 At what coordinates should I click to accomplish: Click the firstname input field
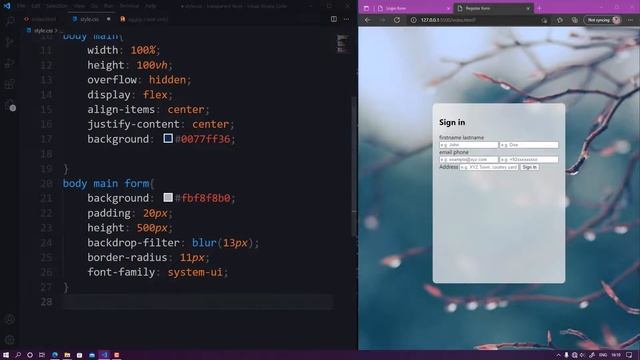click(x=469, y=145)
